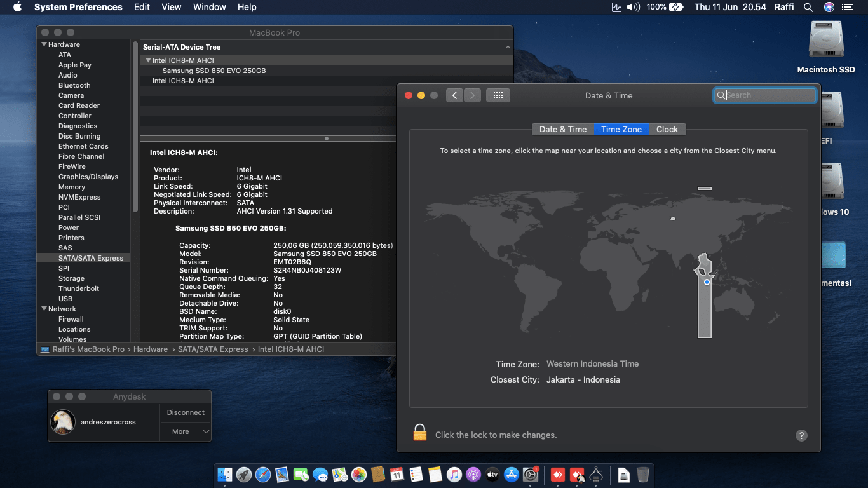
Task: Switch to the Clock tab
Action: pos(667,129)
